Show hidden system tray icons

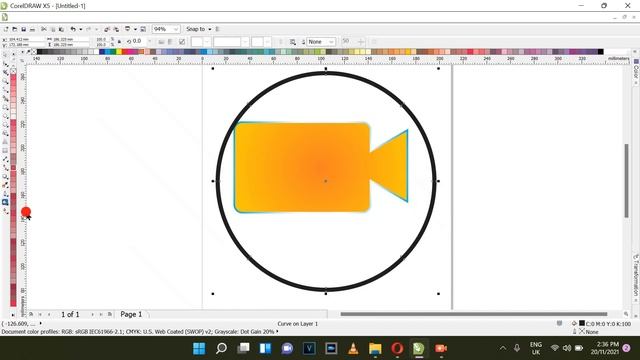tap(503, 348)
